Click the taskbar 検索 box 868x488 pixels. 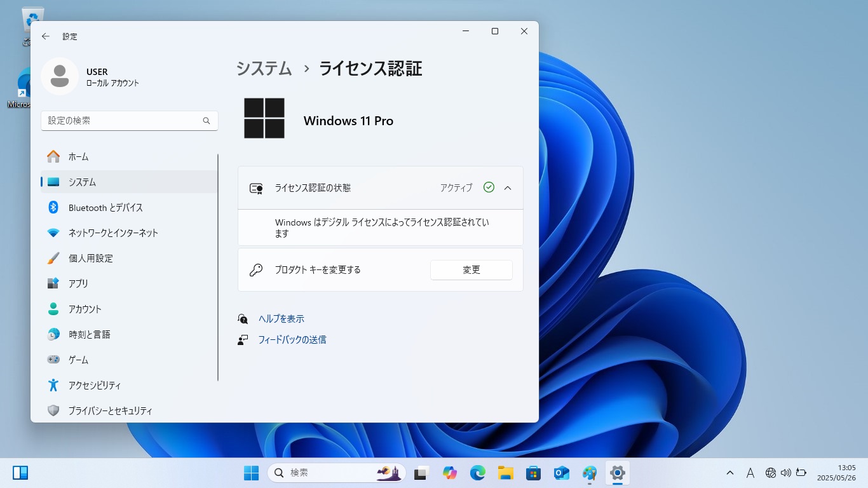pos(337,473)
